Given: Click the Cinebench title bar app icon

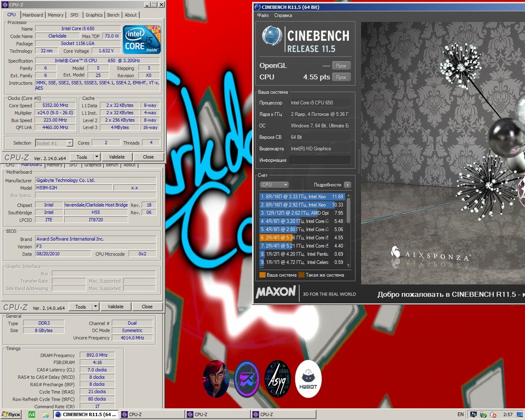Looking at the screenshot, I should [x=257, y=7].
